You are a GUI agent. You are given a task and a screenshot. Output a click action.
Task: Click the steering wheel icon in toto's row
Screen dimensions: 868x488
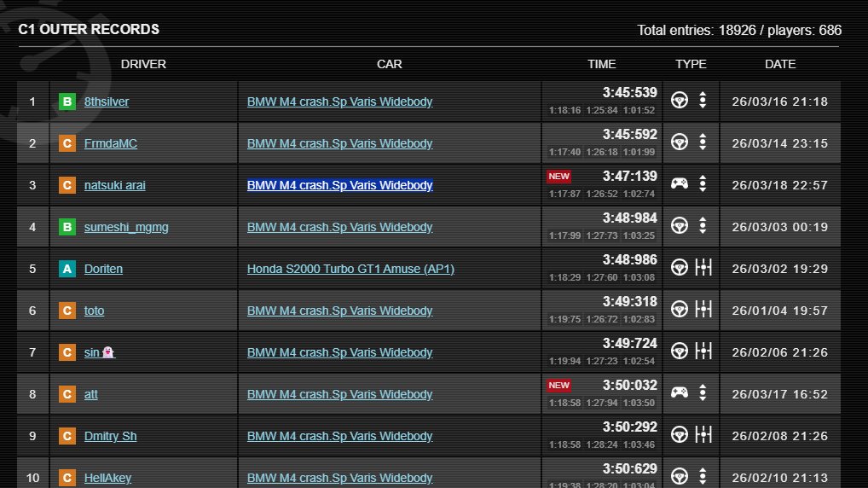tap(680, 309)
